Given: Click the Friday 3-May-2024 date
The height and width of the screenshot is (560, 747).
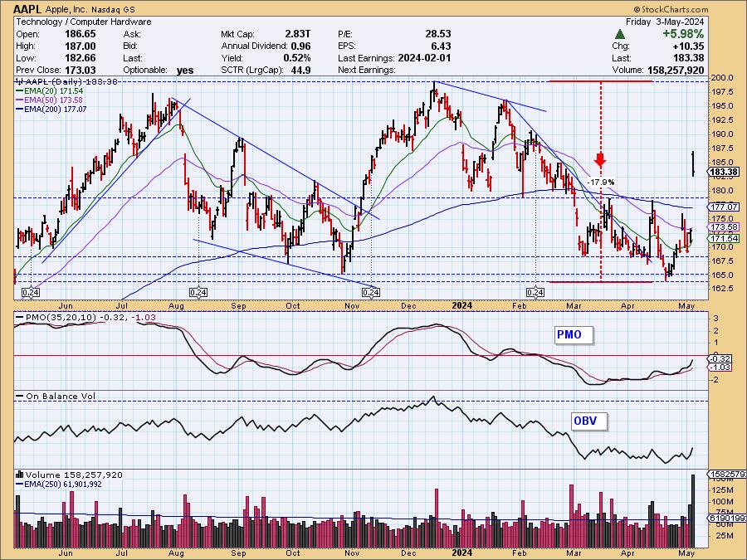Looking at the screenshot, I should click(x=665, y=22).
